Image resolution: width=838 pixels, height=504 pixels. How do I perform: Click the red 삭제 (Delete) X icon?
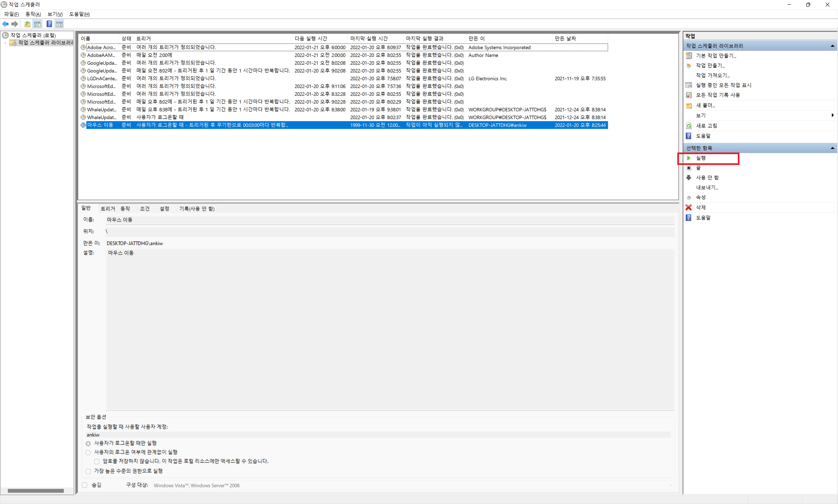point(688,207)
